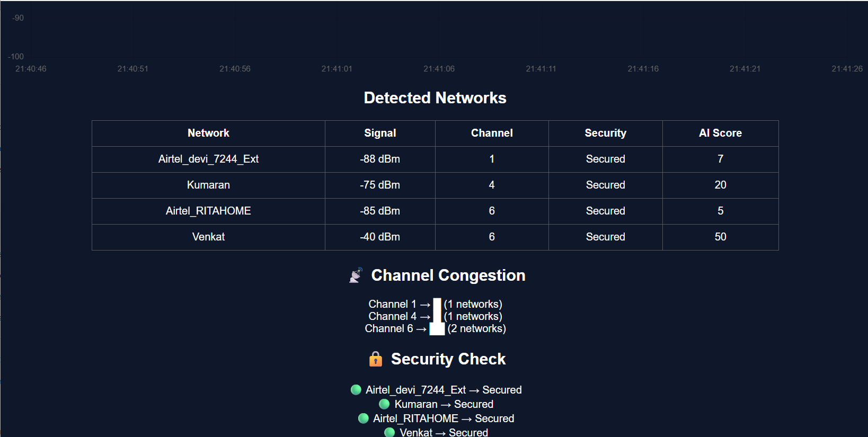The height and width of the screenshot is (437, 868).
Task: Click the Kumaran network name cell
Action: click(208, 185)
